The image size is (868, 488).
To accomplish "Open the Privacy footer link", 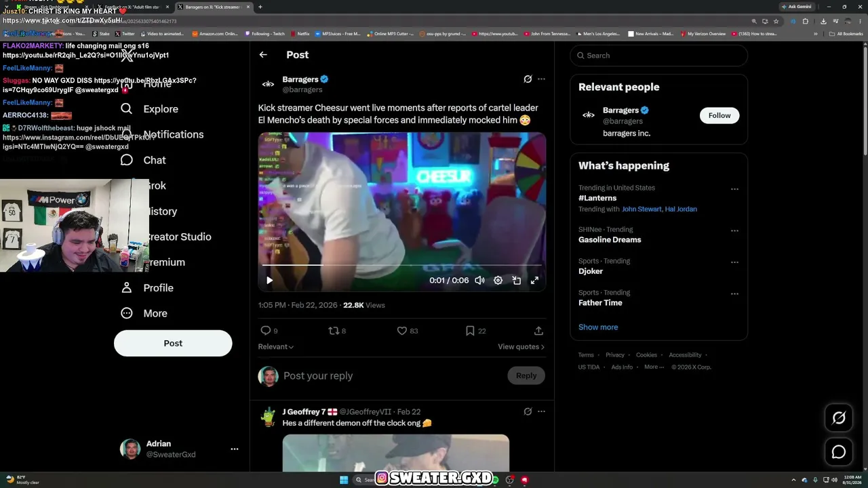I will tap(615, 355).
